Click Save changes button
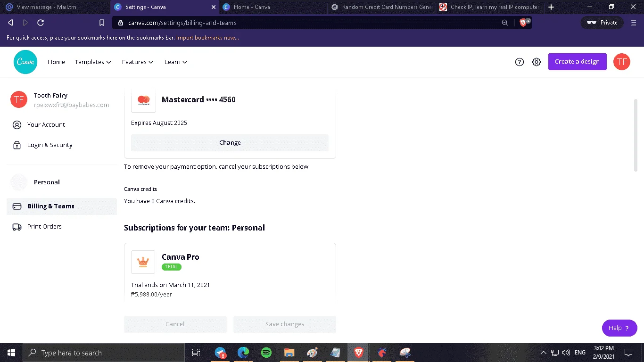The image size is (644, 362). point(284,324)
